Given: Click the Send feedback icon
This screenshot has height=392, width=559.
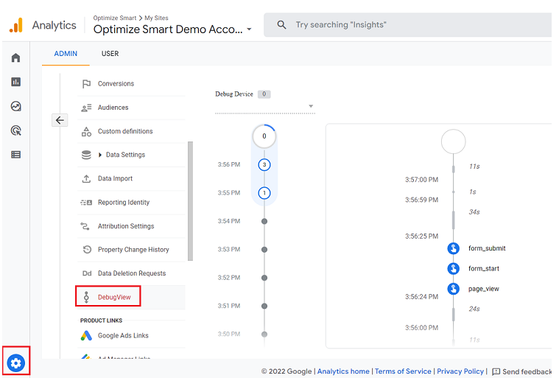Looking at the screenshot, I should click(496, 372).
